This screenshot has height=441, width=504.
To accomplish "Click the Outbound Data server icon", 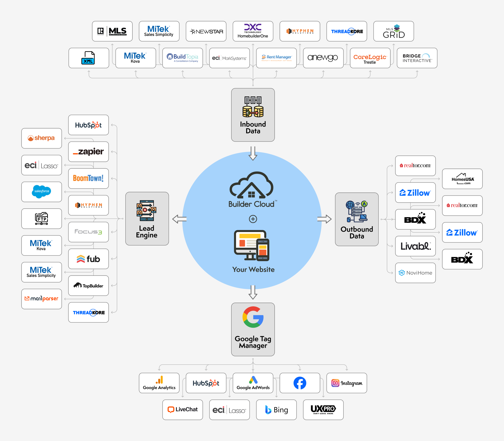I will [x=357, y=211].
